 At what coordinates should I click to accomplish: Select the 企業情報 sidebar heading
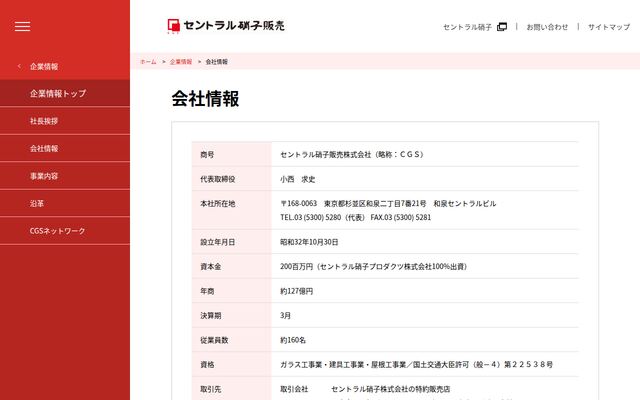(x=44, y=67)
